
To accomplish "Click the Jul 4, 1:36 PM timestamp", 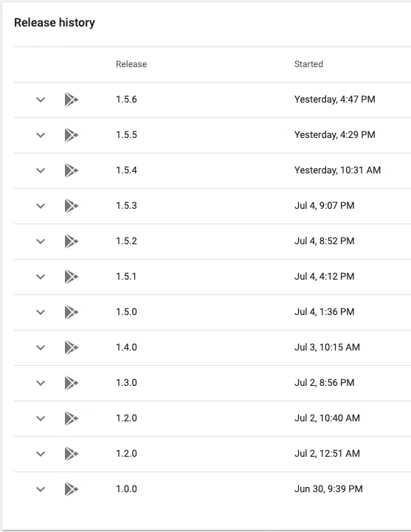I will (x=324, y=312).
